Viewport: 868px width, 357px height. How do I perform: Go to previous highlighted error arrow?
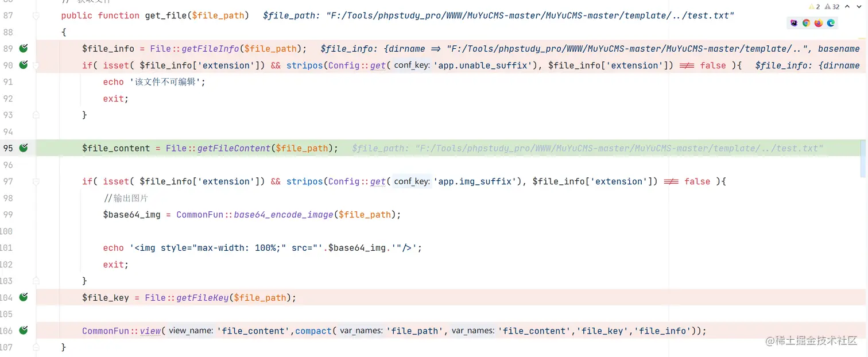coord(848,7)
